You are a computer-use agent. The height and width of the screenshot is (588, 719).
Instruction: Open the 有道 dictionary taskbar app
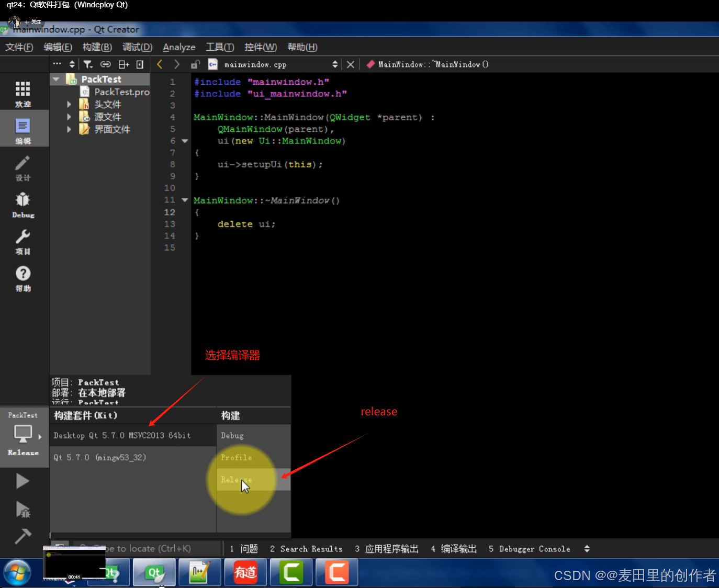pos(245,573)
